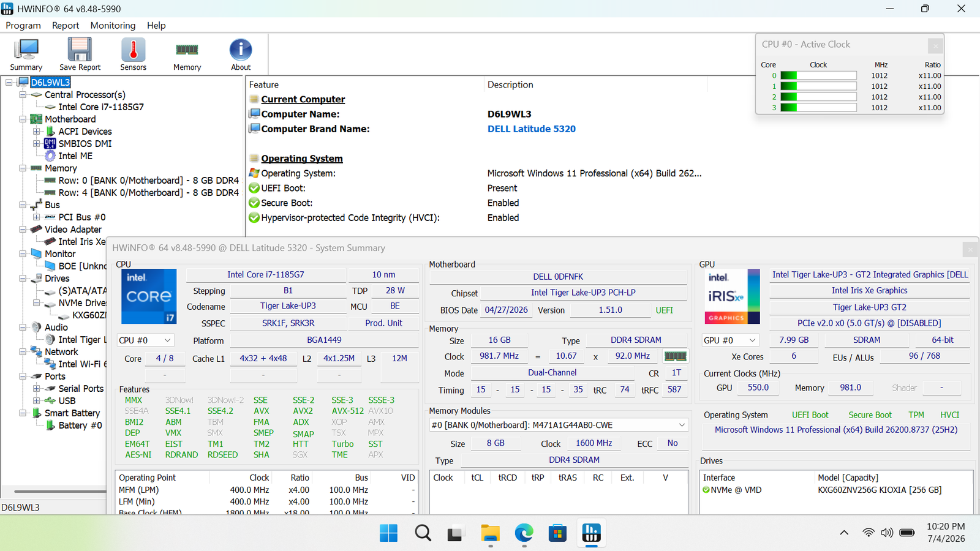Open the GPU #0 selector dropdown

731,340
